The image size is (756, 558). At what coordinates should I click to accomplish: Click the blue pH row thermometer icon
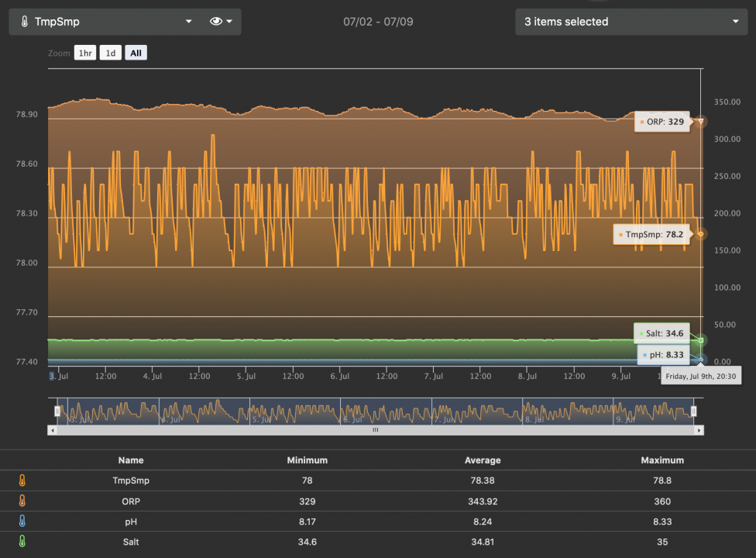point(22,522)
